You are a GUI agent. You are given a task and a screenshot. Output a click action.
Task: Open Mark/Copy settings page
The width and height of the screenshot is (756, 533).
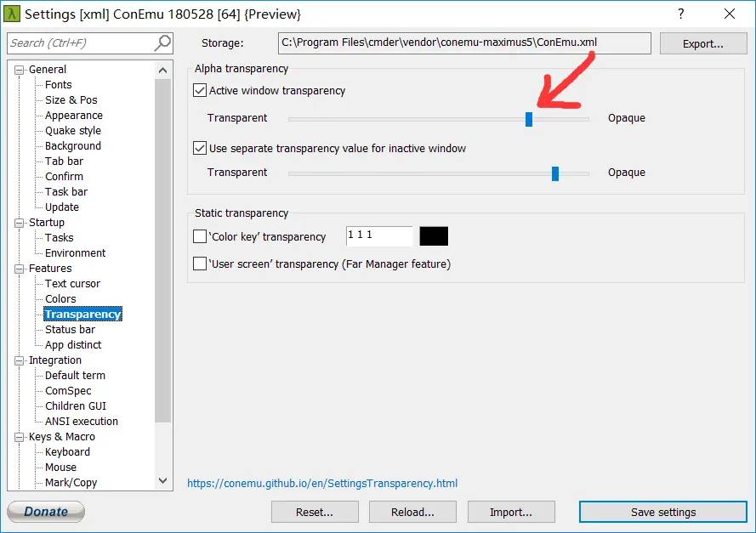click(71, 483)
